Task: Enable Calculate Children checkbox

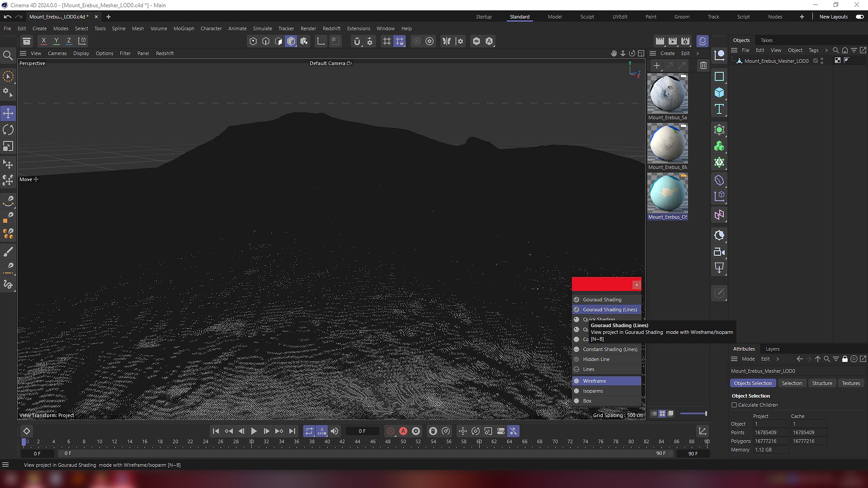Action: click(x=734, y=405)
